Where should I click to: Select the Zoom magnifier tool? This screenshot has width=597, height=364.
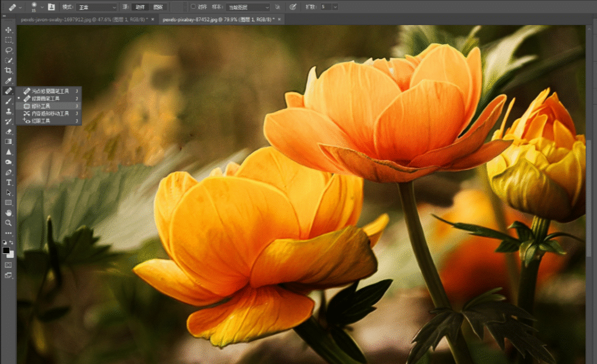[8, 223]
